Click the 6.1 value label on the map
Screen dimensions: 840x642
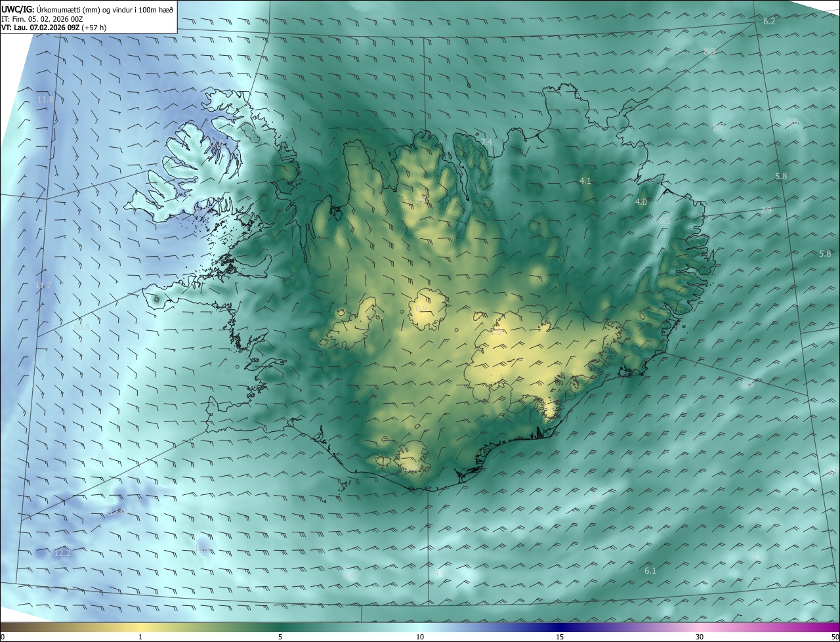click(x=650, y=571)
